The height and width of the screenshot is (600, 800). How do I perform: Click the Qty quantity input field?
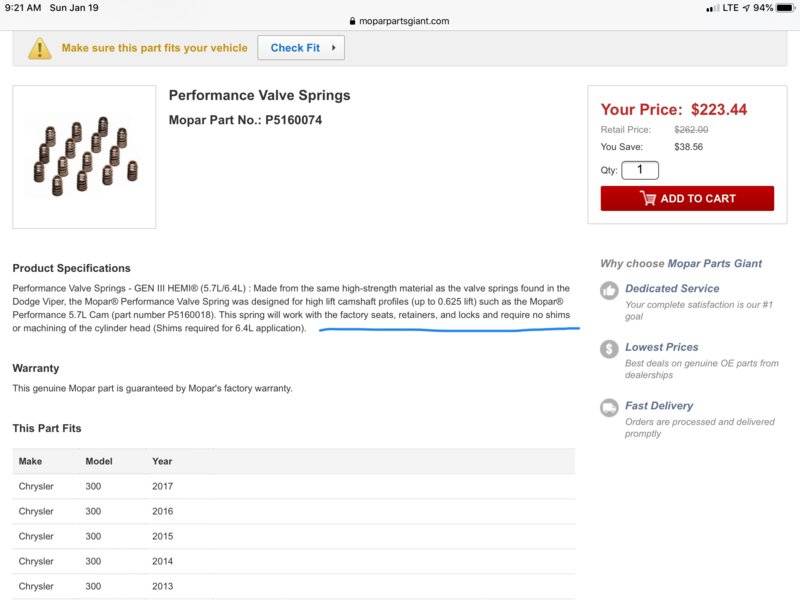point(640,170)
